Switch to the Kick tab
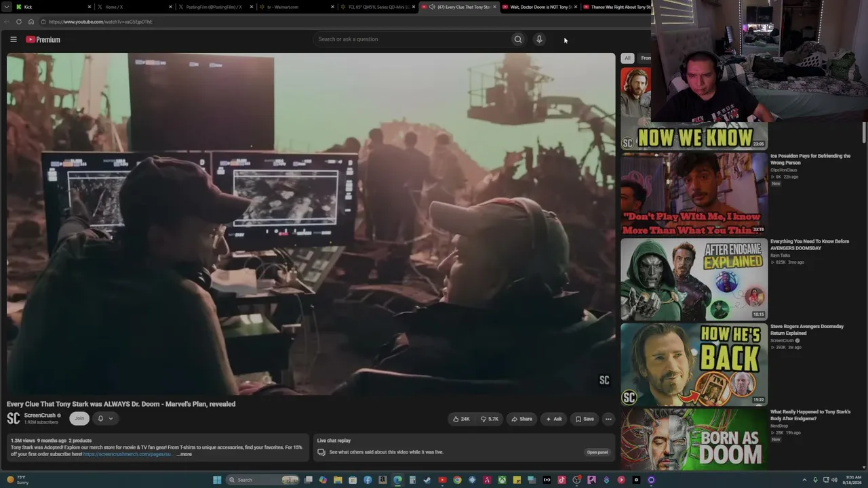Screen dimensions: 868x488 click(53, 7)
